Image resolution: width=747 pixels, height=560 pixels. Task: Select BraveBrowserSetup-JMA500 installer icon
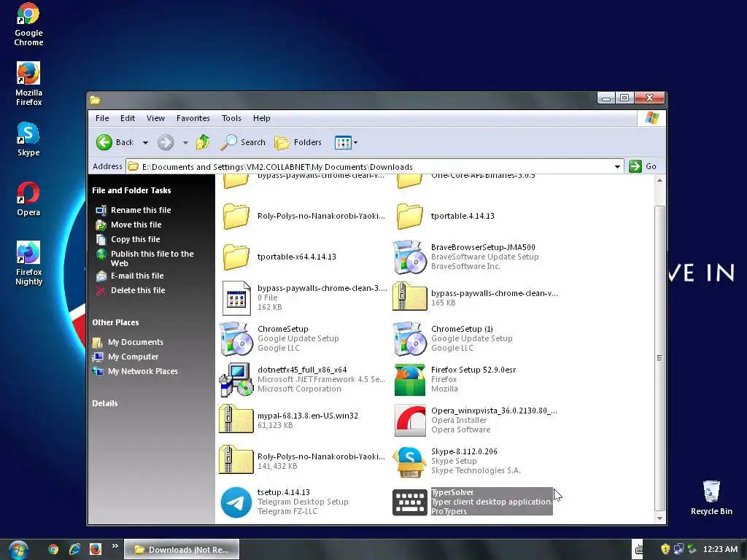point(409,257)
